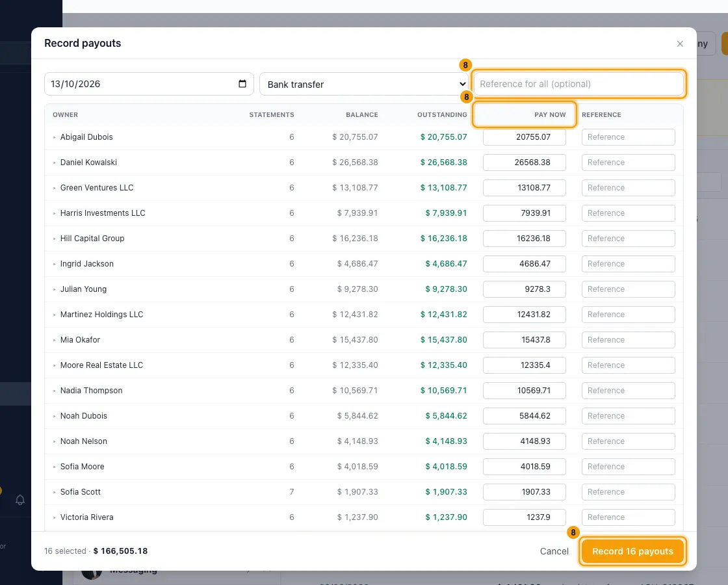This screenshot has width=728, height=585.
Task: Click the Reference field for Martinez Holdings LLC
Action: click(x=628, y=315)
